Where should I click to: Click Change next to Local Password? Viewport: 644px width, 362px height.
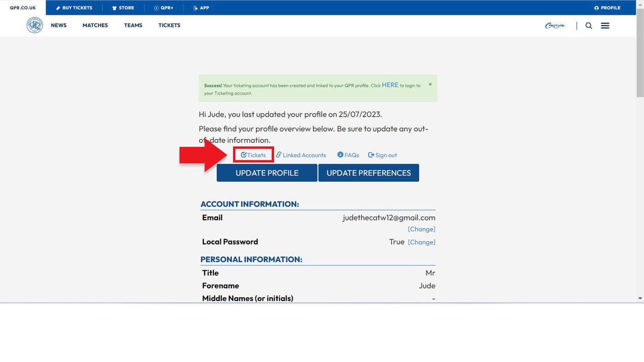421,242
